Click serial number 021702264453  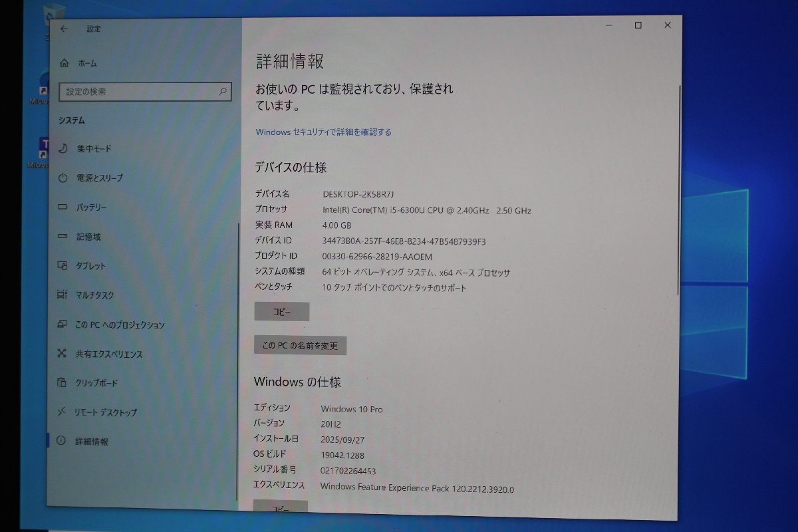(348, 471)
